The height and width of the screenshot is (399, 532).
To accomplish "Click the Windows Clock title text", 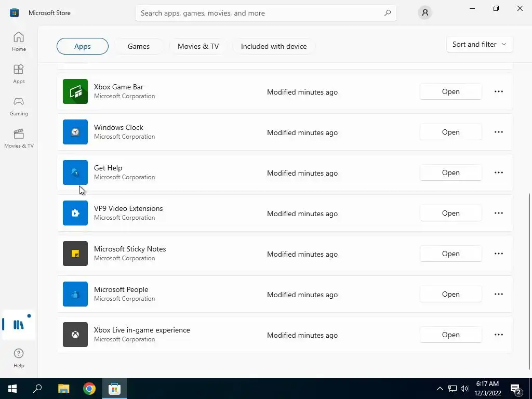I will tap(119, 127).
